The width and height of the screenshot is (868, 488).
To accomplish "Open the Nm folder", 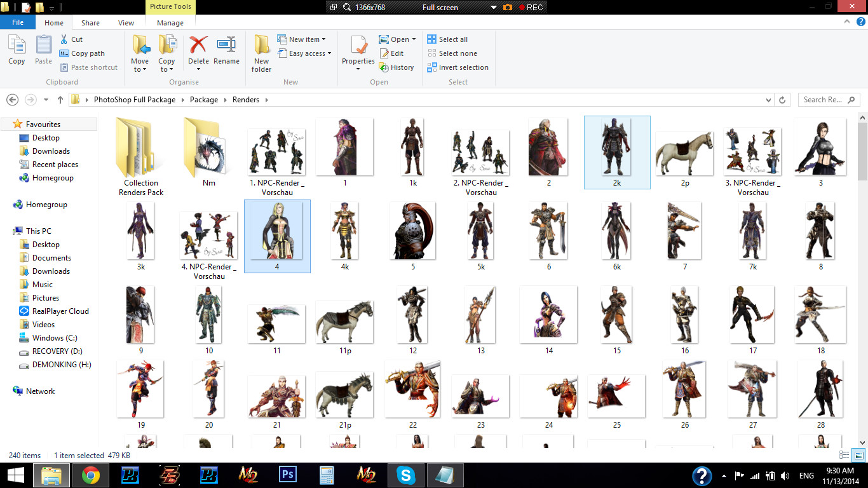I will (x=209, y=152).
